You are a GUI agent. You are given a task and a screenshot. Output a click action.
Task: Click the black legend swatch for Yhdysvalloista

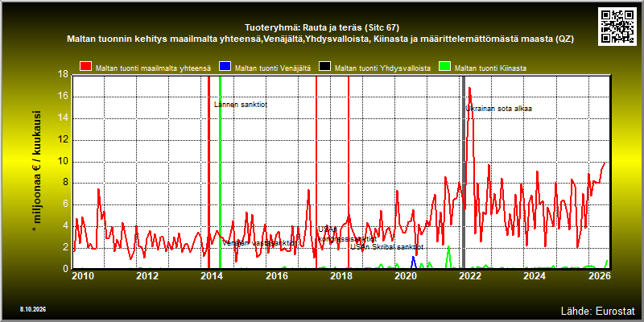coord(325,68)
